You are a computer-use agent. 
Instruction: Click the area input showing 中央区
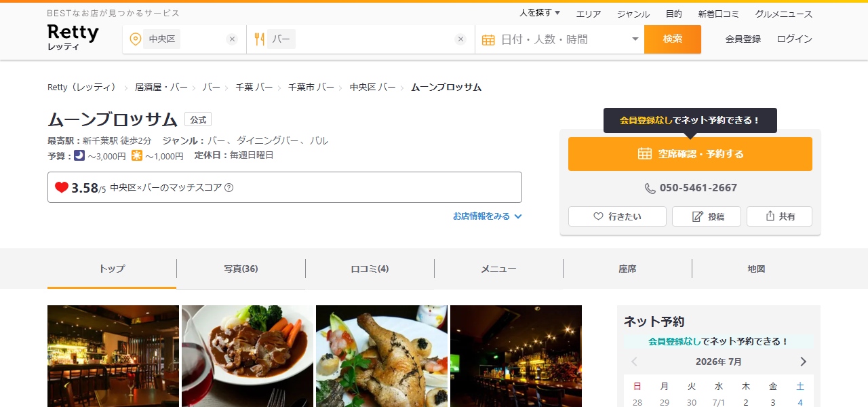(x=184, y=39)
